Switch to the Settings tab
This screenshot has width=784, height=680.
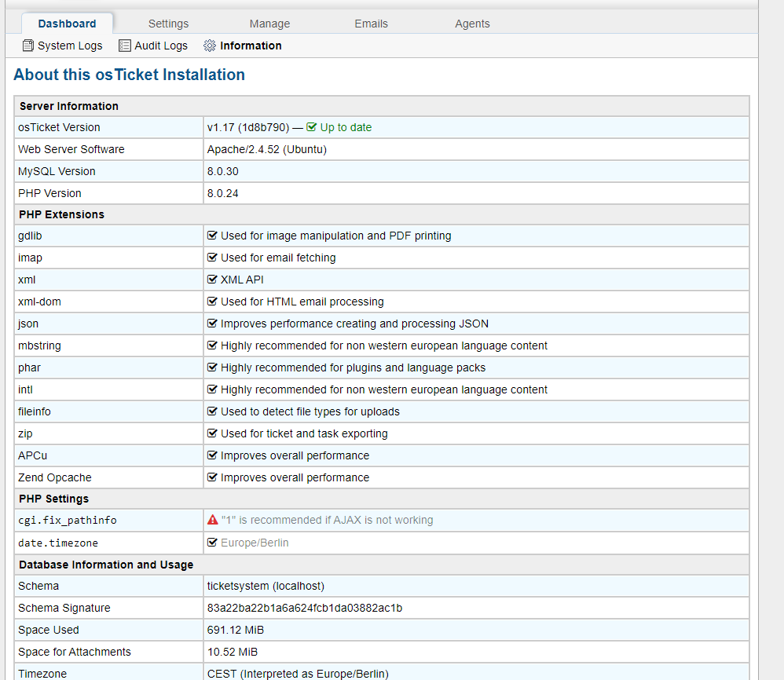(x=168, y=24)
